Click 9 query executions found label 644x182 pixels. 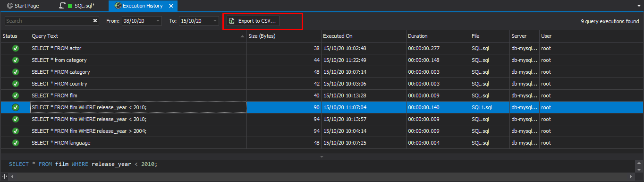[x=610, y=21]
